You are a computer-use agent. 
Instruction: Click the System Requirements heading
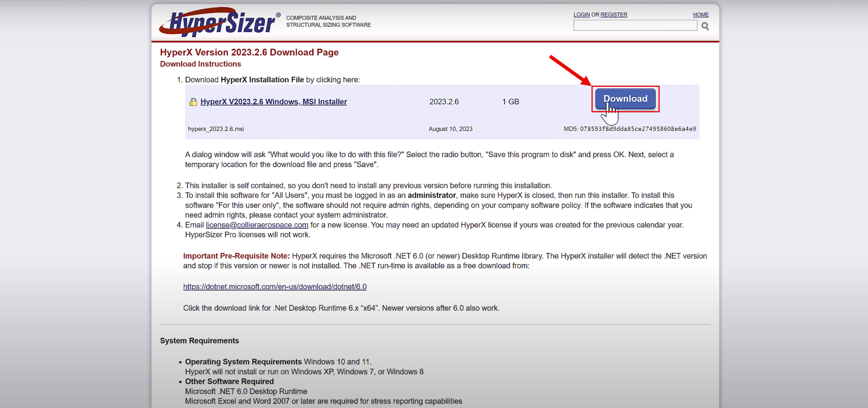[199, 341]
